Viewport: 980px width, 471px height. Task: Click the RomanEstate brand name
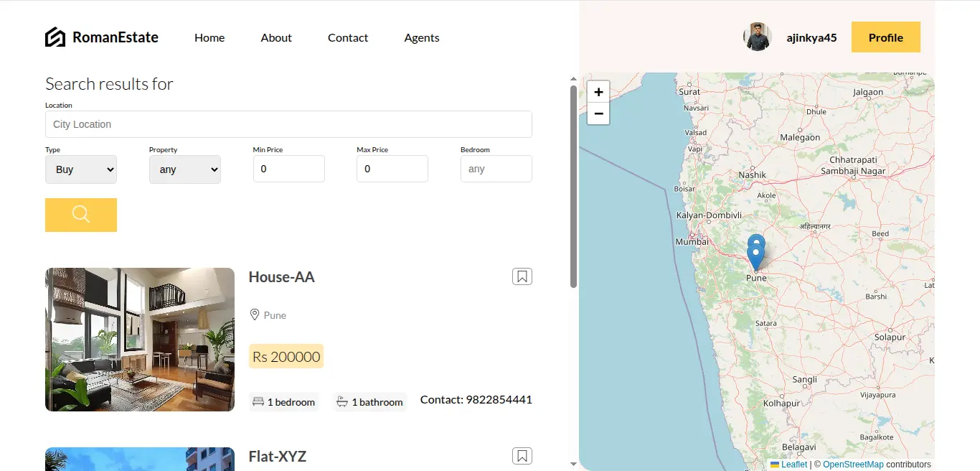[116, 37]
